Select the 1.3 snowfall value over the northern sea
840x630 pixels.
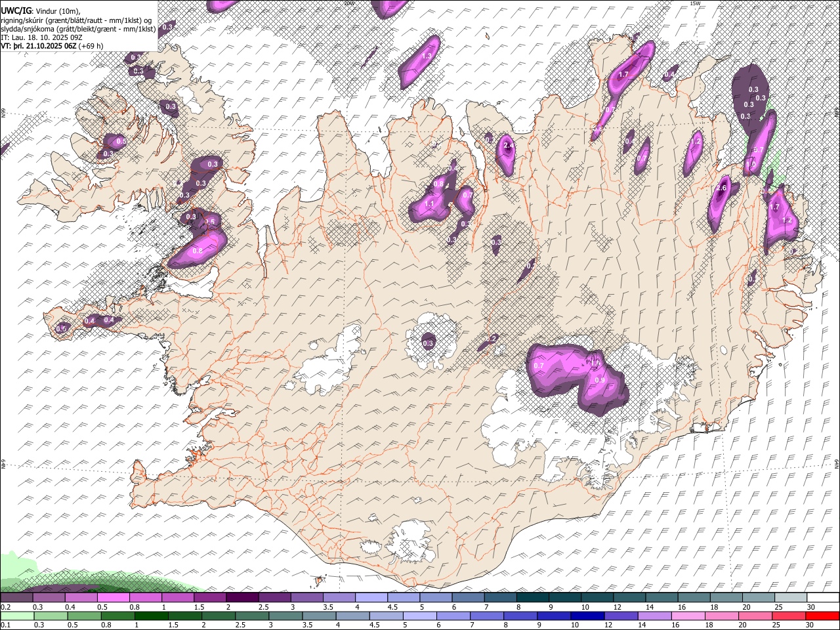pyautogui.click(x=427, y=56)
